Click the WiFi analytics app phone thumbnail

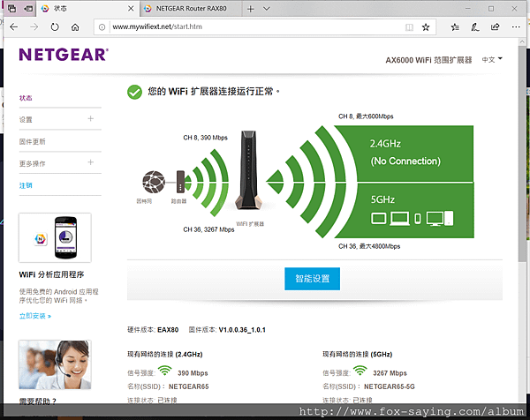pos(55,237)
